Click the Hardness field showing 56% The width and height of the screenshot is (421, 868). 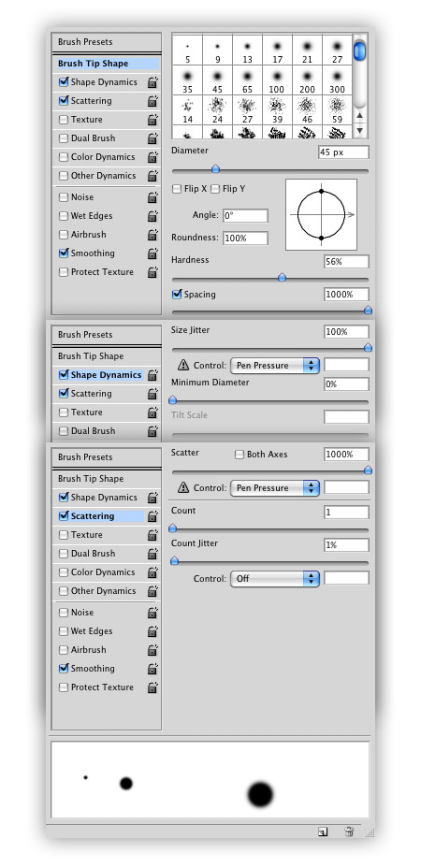tap(346, 261)
